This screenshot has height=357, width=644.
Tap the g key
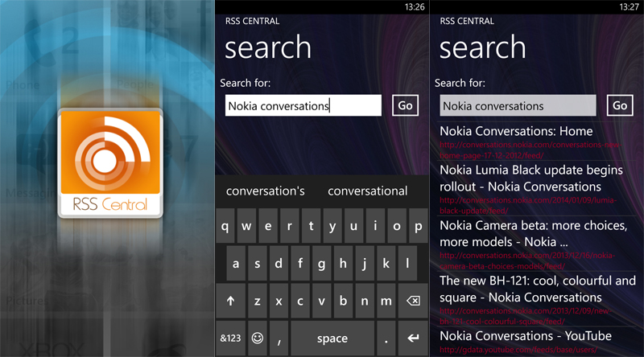[x=321, y=264]
